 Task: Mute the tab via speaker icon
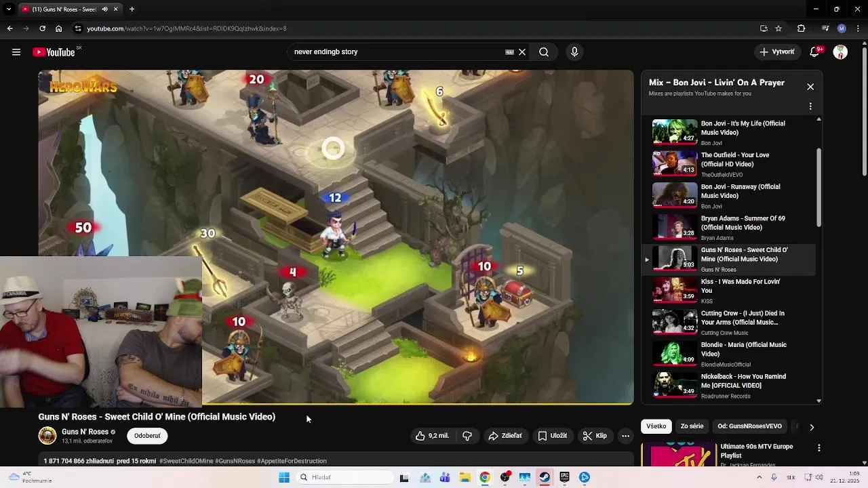[104, 9]
